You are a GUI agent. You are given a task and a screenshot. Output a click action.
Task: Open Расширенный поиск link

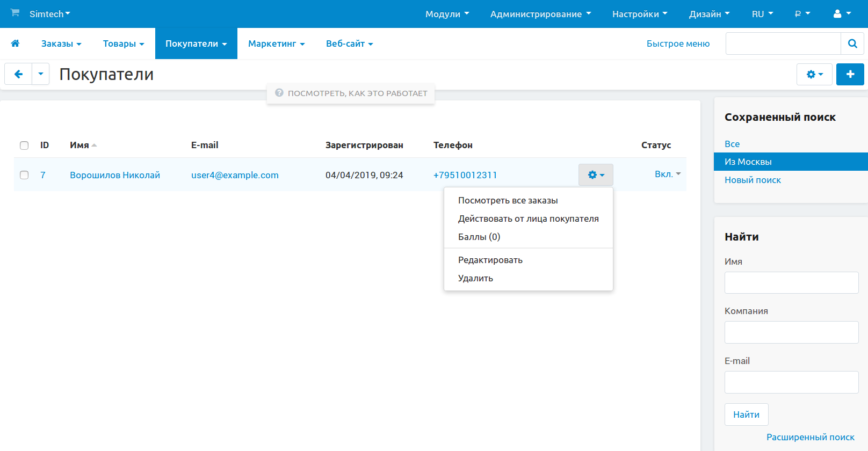(x=810, y=437)
